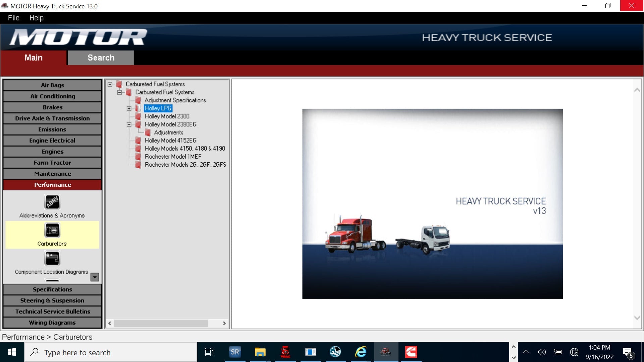Open the Wiring Diagrams category

coord(52,322)
